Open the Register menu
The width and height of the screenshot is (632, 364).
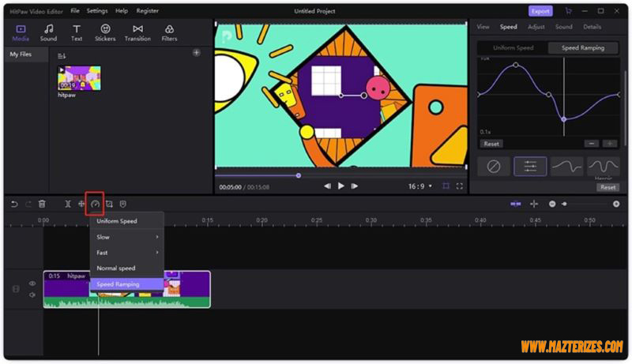(x=148, y=11)
